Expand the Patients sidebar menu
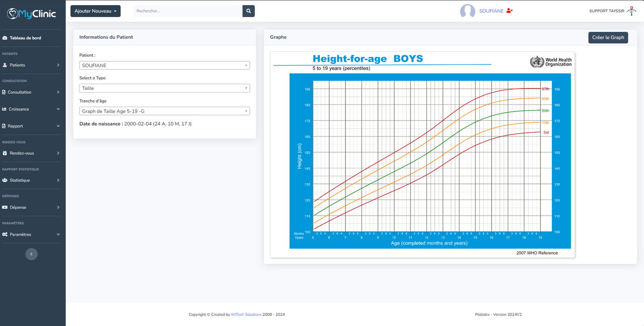Screen dimensions: 644x326 pos(31,65)
